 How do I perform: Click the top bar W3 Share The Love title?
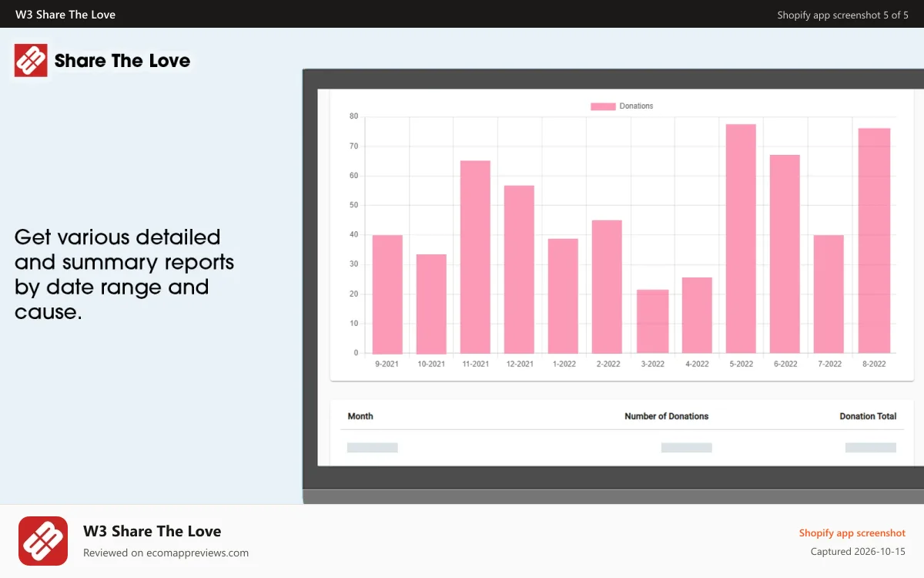(65, 14)
